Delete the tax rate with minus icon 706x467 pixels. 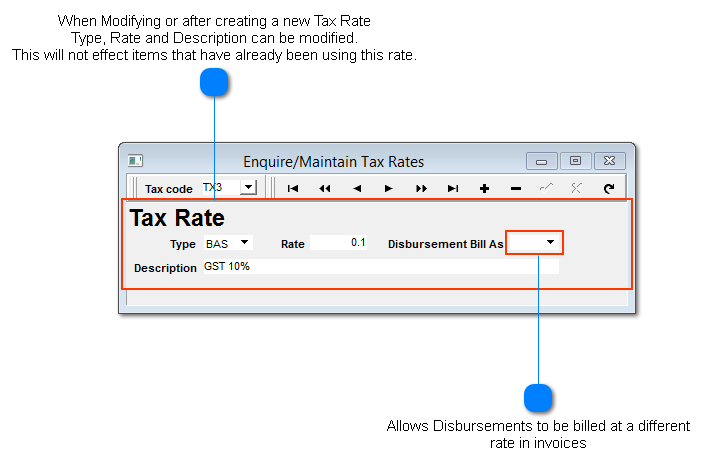[x=516, y=188]
